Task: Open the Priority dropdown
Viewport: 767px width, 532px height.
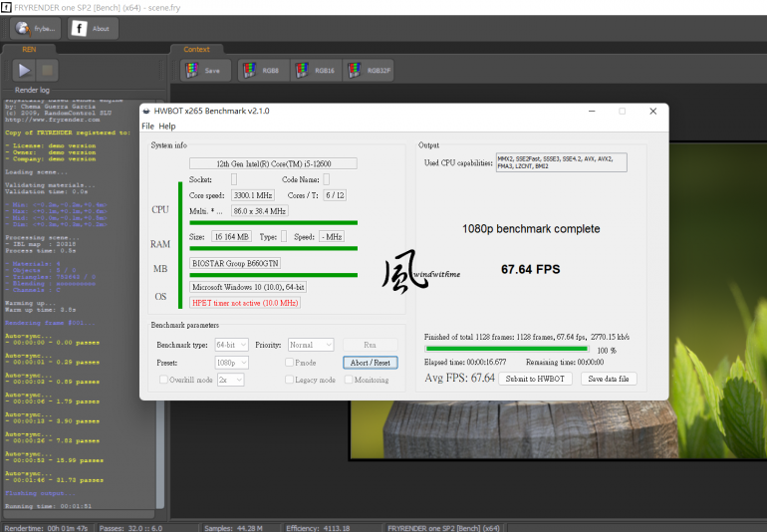Action: pyautogui.click(x=310, y=345)
